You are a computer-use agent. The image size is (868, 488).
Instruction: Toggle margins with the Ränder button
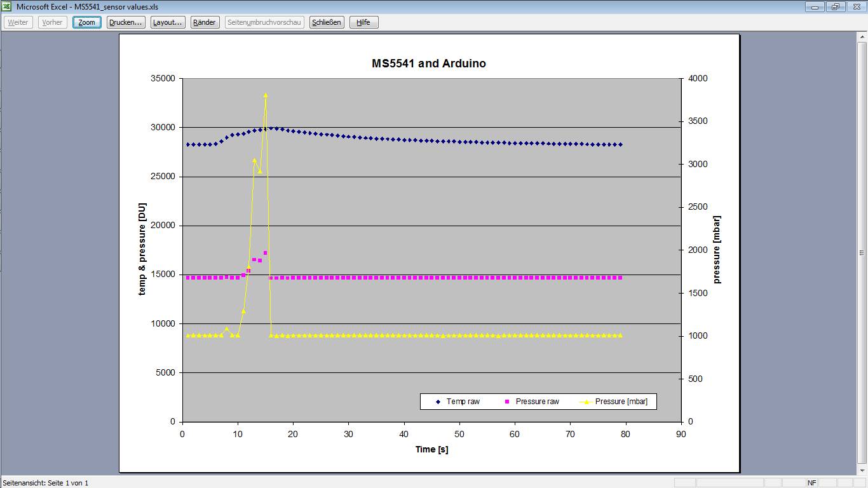coord(204,22)
